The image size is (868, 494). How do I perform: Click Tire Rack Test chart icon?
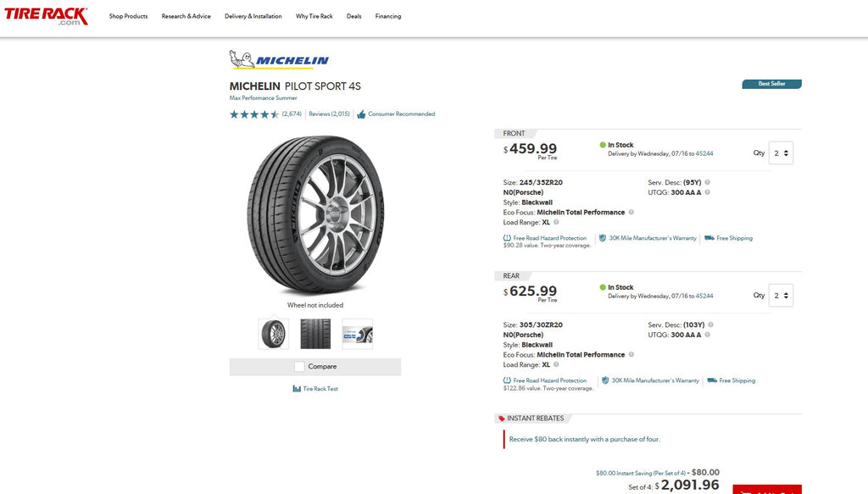(297, 389)
